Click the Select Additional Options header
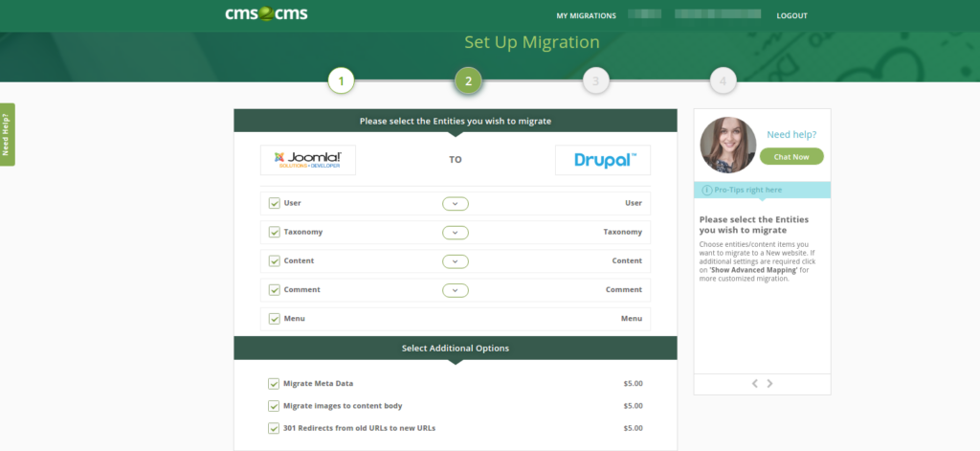 pyautogui.click(x=456, y=348)
